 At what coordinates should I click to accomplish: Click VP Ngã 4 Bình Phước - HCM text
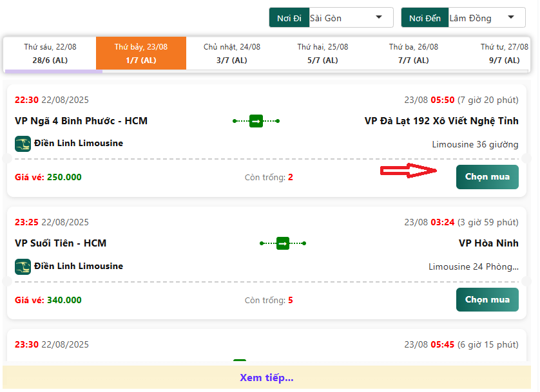point(81,121)
